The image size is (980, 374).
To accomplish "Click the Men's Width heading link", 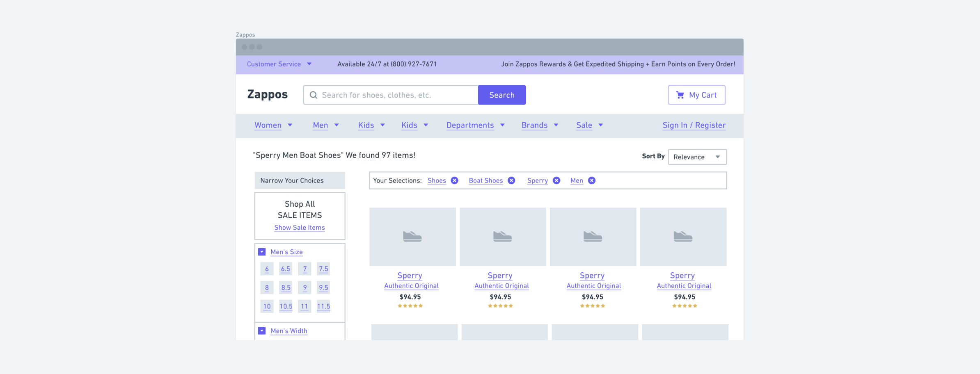I will pos(289,331).
